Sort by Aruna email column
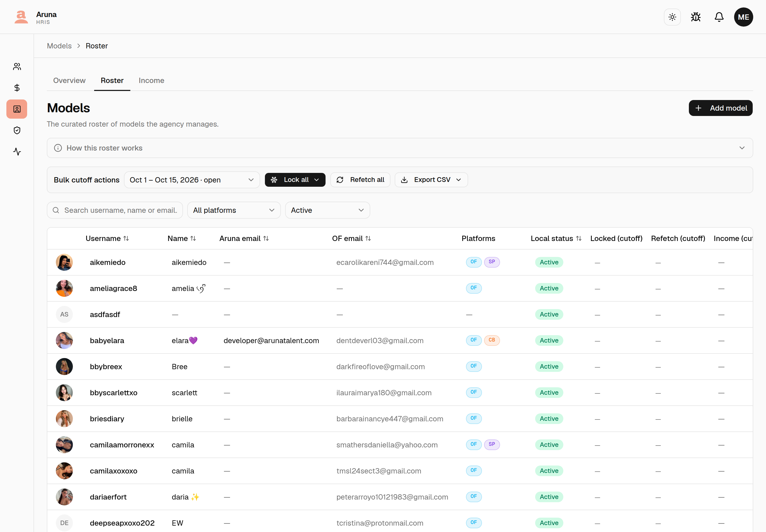The image size is (766, 532). pyautogui.click(x=244, y=238)
